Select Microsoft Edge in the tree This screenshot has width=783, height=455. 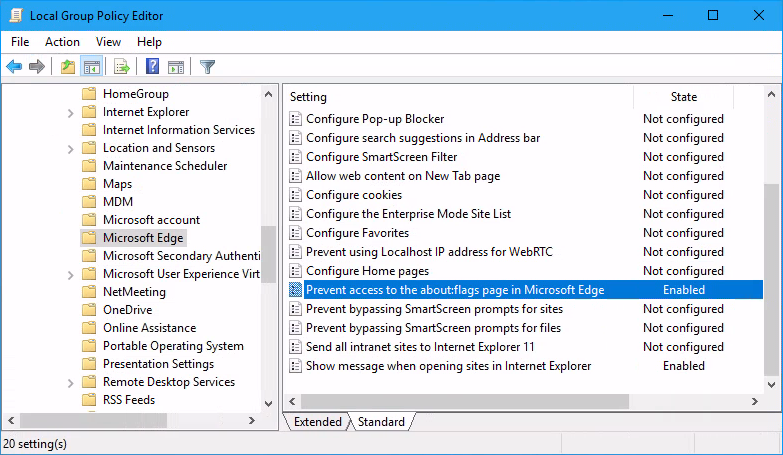pyautogui.click(x=143, y=238)
